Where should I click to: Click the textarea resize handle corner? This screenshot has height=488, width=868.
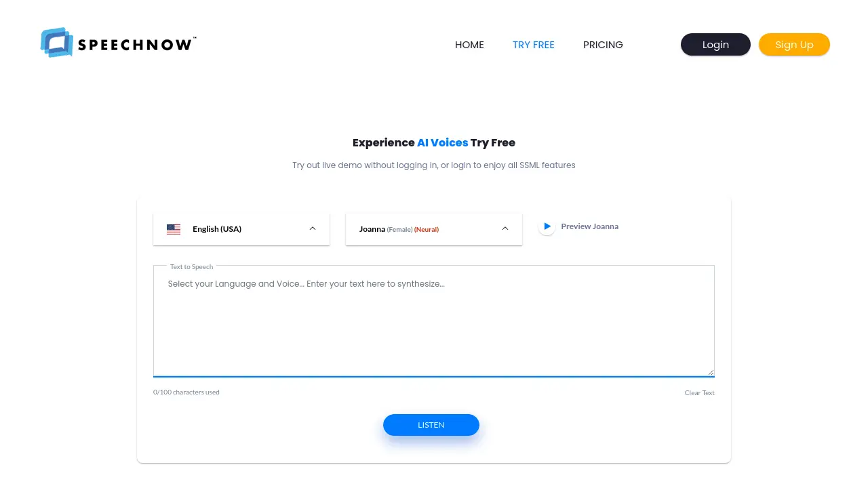pyautogui.click(x=711, y=372)
